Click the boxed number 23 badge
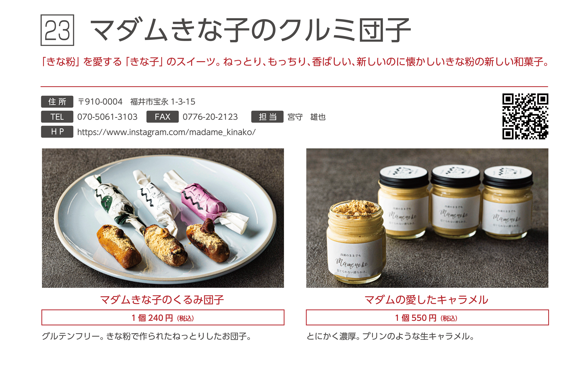The image size is (588, 383). tap(57, 30)
